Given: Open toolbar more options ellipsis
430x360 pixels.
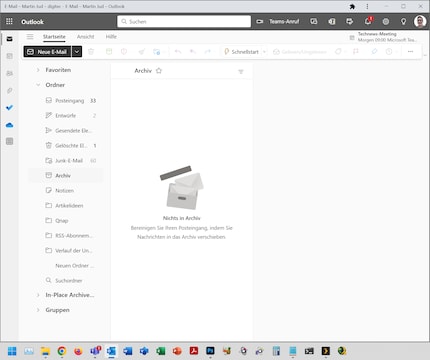Looking at the screenshot, I should coord(410,52).
